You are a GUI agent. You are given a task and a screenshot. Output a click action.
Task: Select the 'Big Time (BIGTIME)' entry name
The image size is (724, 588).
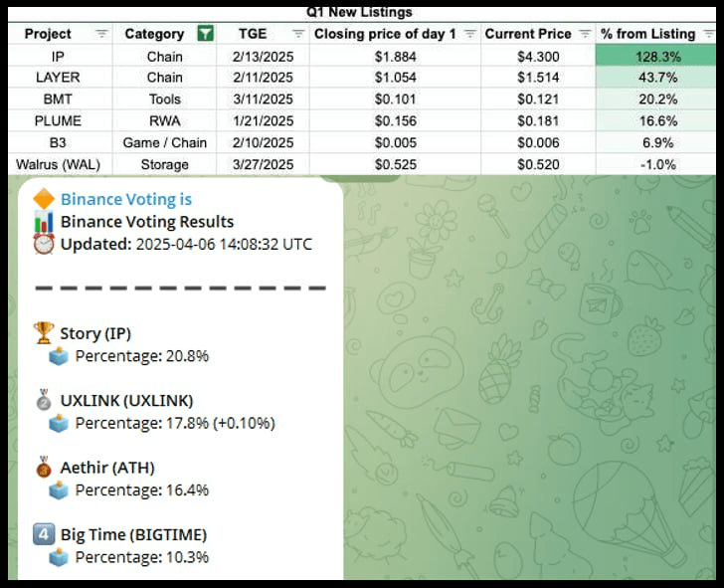click(x=134, y=534)
